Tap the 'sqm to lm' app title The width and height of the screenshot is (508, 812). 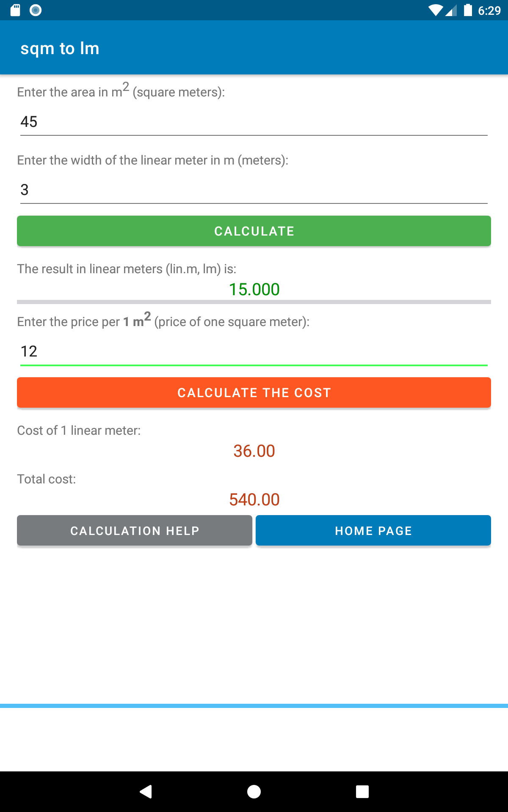tap(60, 49)
